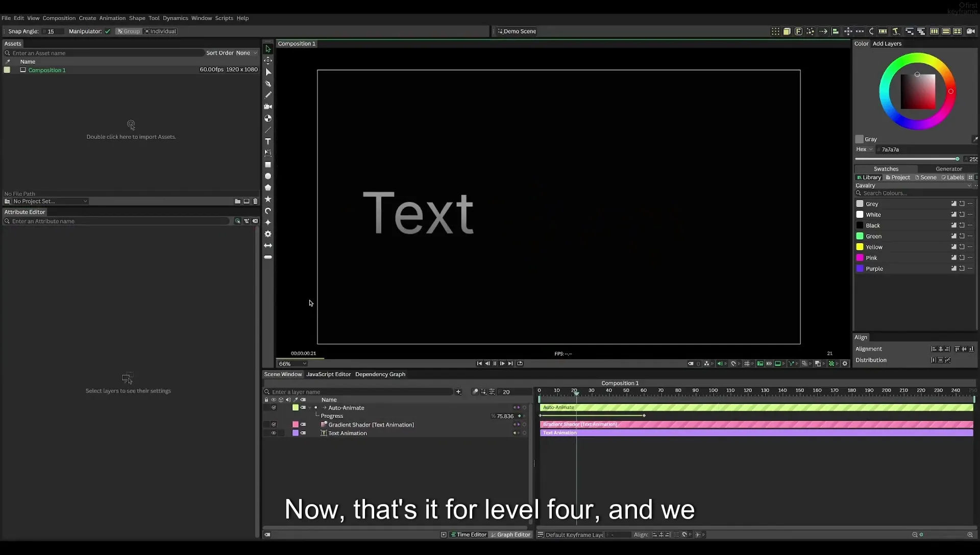Go to the first frame

pos(479,364)
